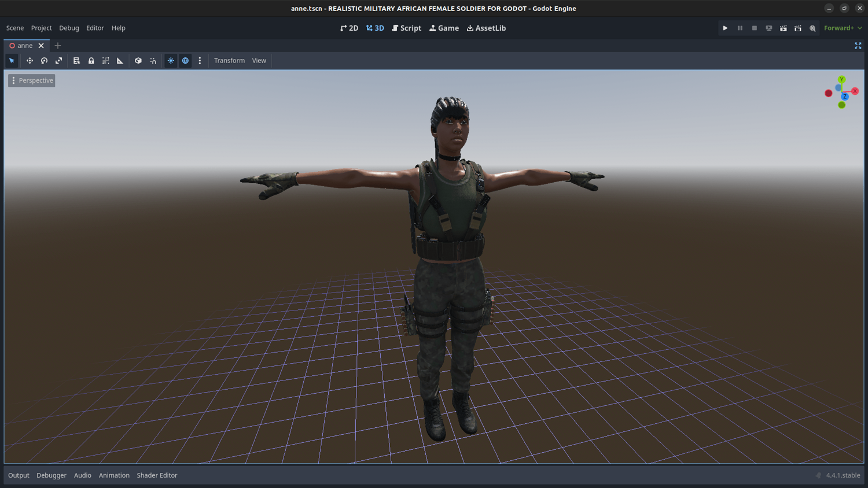Align view to negative Z axis dot
This screenshot has width=868, height=488.
[x=838, y=88]
